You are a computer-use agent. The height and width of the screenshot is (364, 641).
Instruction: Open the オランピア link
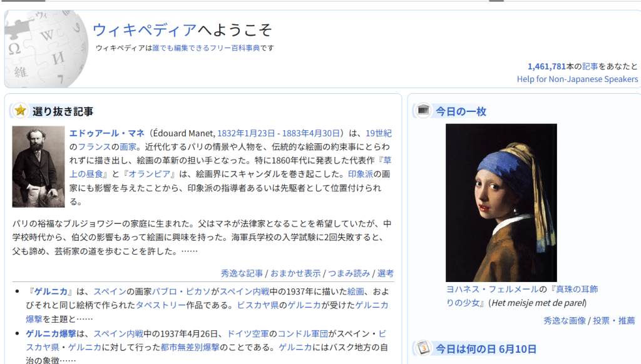click(149, 174)
